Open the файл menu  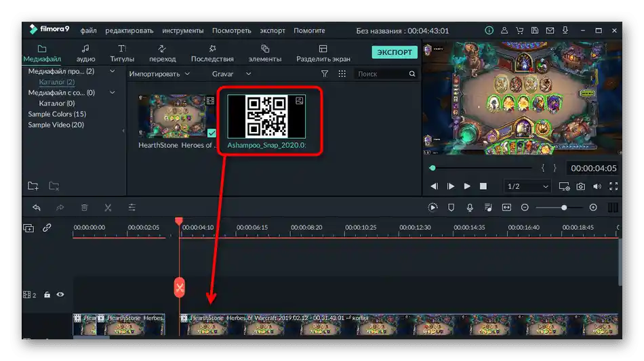point(88,30)
